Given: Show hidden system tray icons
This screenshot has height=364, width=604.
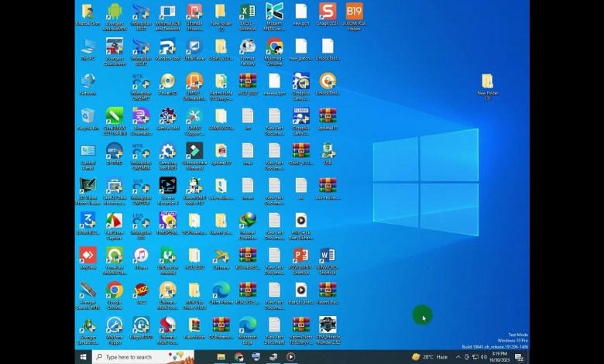Looking at the screenshot, I should point(458,357).
